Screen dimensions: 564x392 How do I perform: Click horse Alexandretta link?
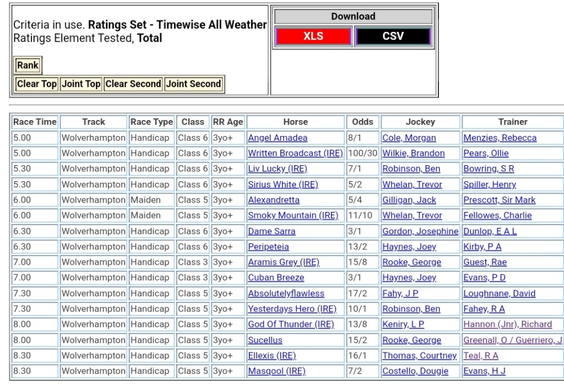pos(274,200)
